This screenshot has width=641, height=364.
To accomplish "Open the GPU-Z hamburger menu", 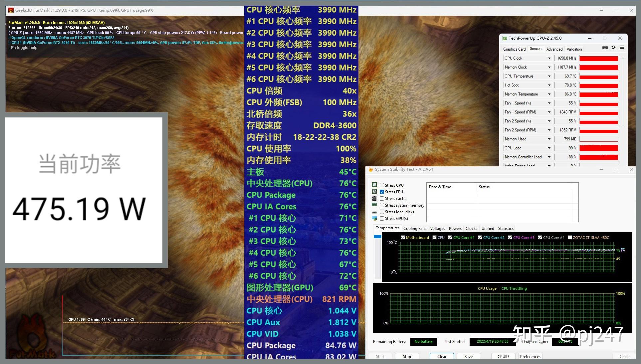I will point(622,47).
